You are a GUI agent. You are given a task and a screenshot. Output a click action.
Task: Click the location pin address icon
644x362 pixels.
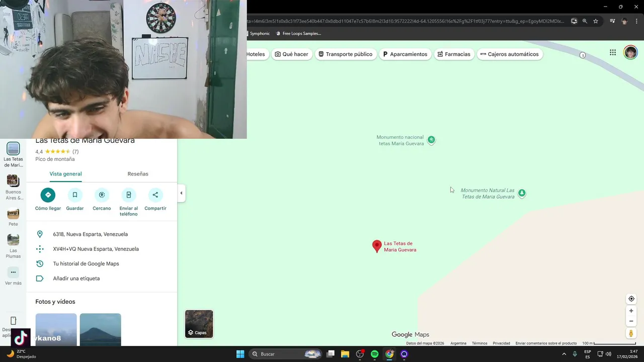tap(40, 234)
